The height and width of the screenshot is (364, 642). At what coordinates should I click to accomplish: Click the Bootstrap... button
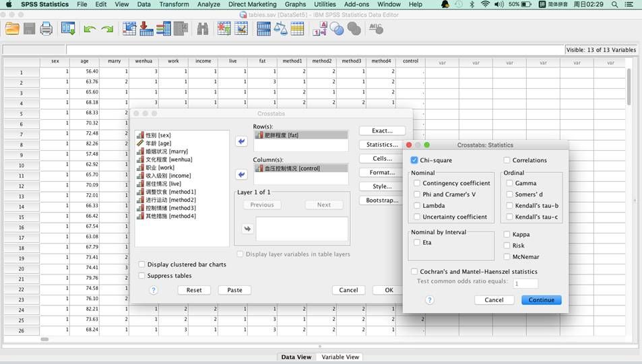point(382,201)
